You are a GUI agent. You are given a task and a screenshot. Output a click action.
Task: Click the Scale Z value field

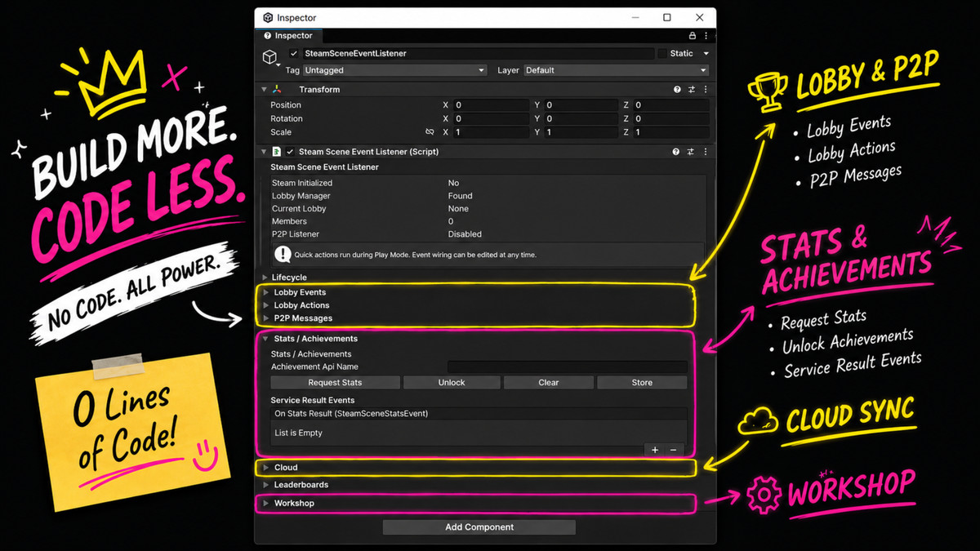click(671, 132)
